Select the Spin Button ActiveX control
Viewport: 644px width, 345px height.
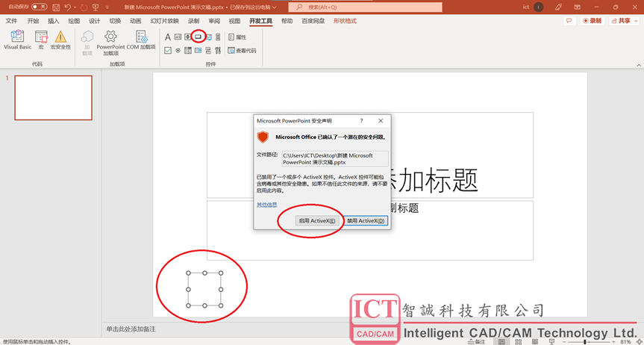pos(188,37)
